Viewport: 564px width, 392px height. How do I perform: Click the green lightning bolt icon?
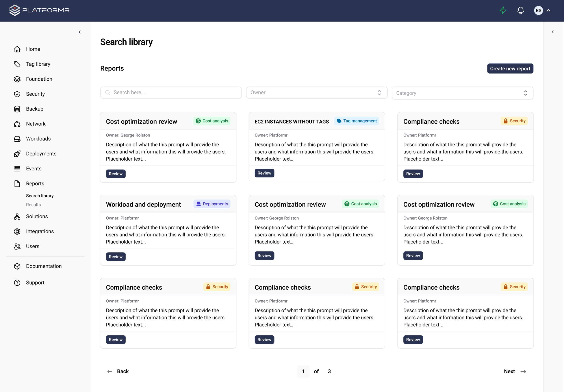pos(503,10)
